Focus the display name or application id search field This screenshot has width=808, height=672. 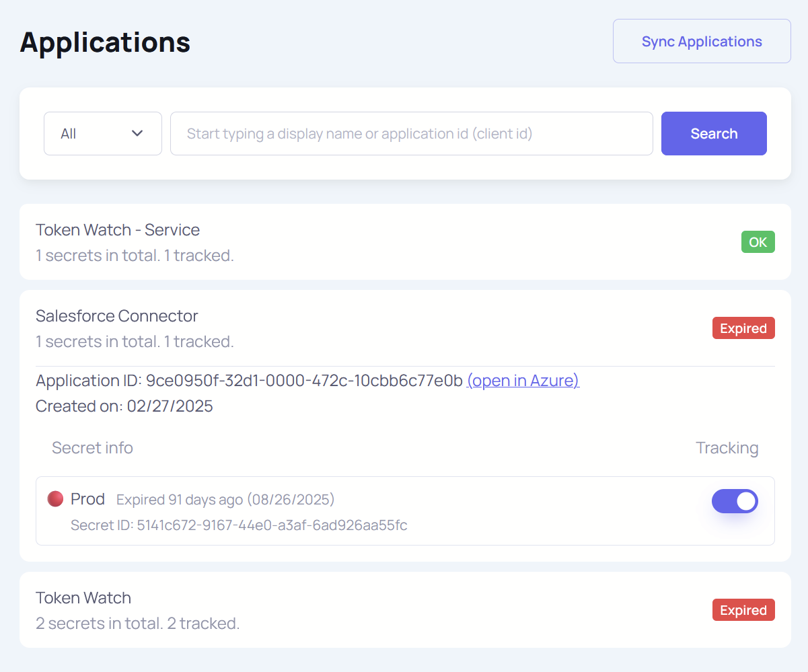click(411, 134)
